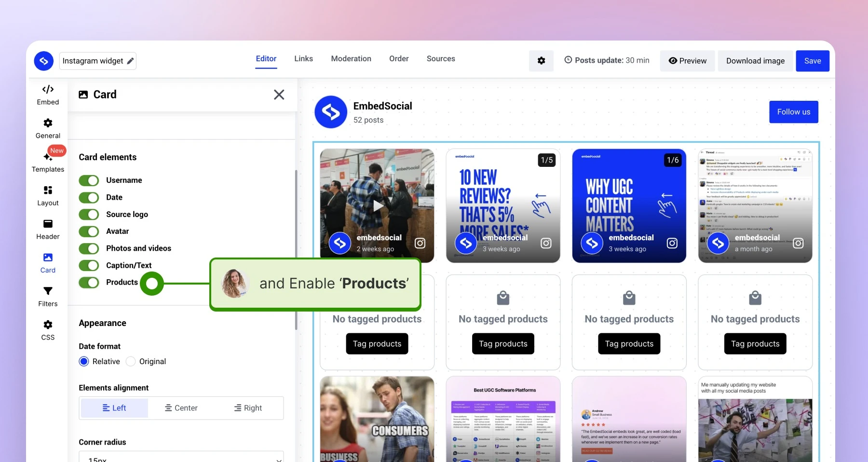Click Download image button

pyautogui.click(x=756, y=61)
